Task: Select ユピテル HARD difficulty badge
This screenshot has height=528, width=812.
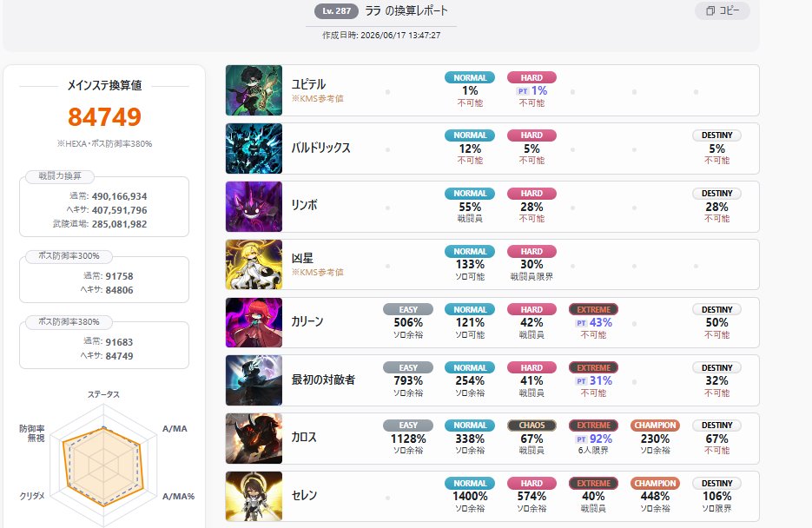Action: click(x=531, y=77)
